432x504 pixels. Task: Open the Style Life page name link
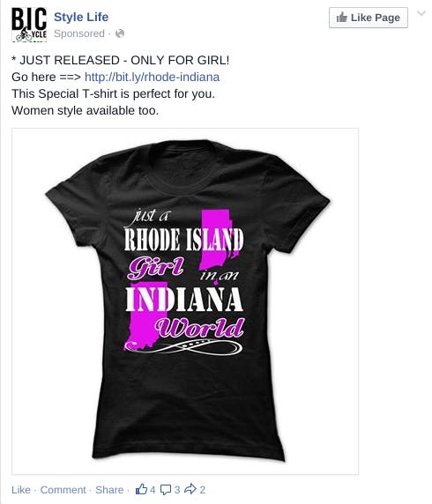coord(81,17)
